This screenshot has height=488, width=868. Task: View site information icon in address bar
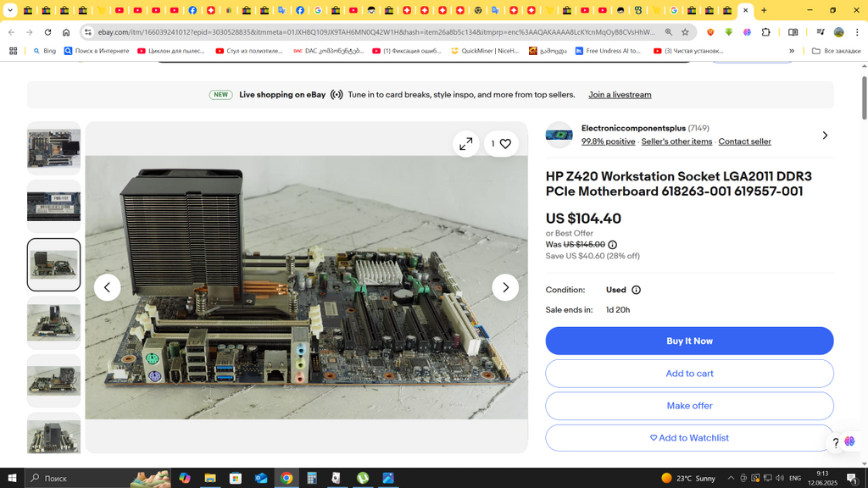pyautogui.click(x=88, y=32)
